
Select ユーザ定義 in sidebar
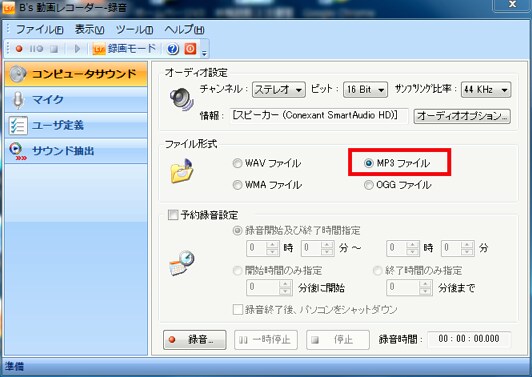pyautogui.click(x=76, y=126)
